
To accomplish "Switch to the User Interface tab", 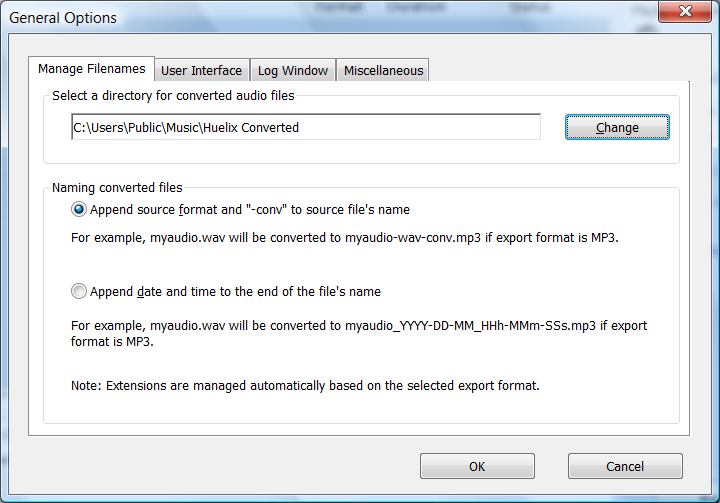I will 201,70.
